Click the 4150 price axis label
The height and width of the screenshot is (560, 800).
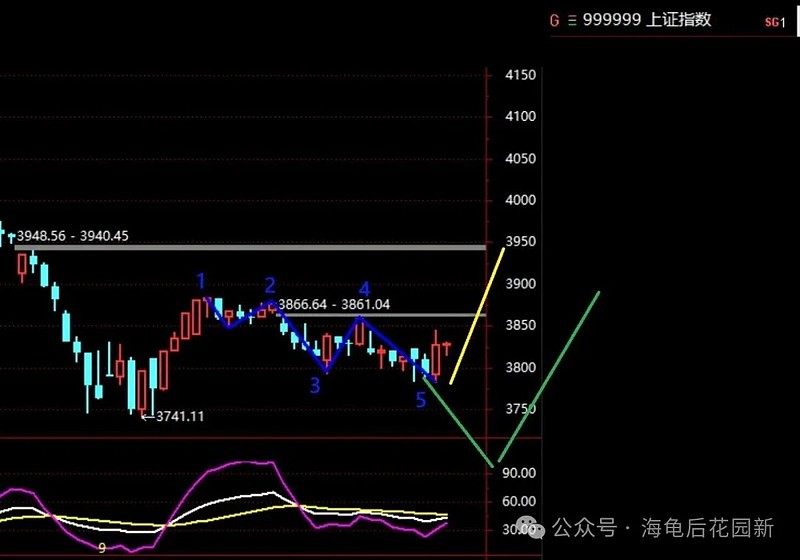point(520,75)
